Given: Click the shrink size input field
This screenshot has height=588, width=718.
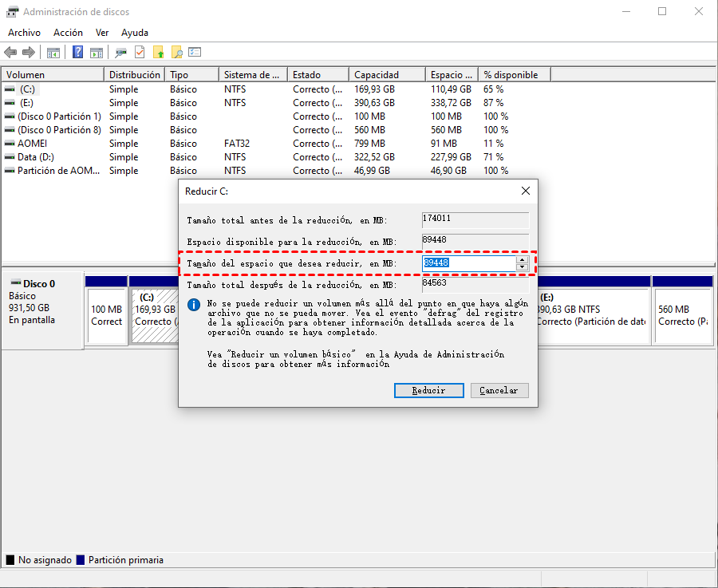Looking at the screenshot, I should click(468, 263).
